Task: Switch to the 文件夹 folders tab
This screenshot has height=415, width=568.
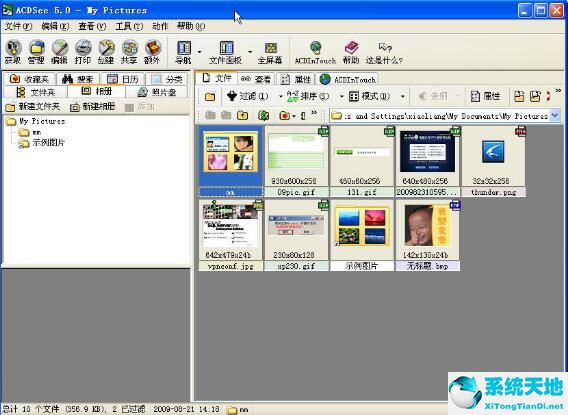Action: pos(36,92)
